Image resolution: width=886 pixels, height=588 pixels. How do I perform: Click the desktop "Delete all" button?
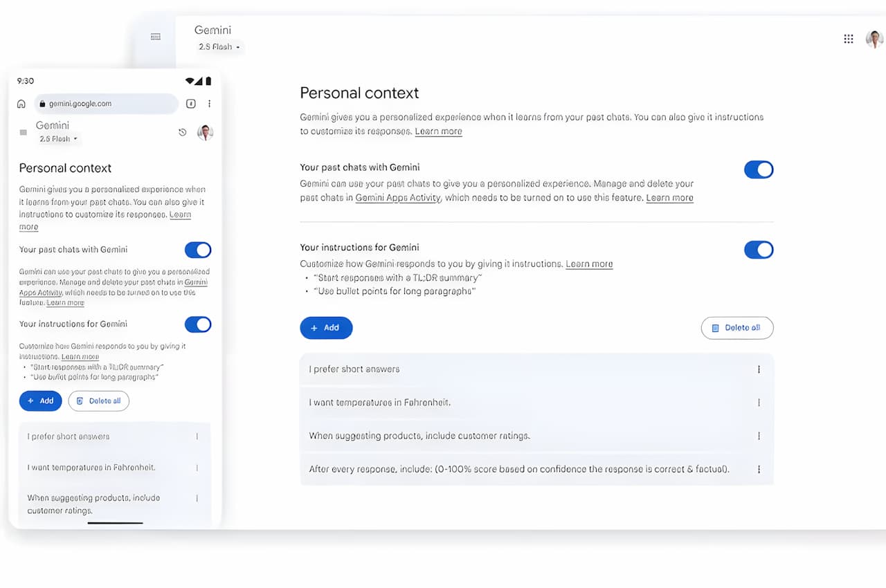[736, 328]
